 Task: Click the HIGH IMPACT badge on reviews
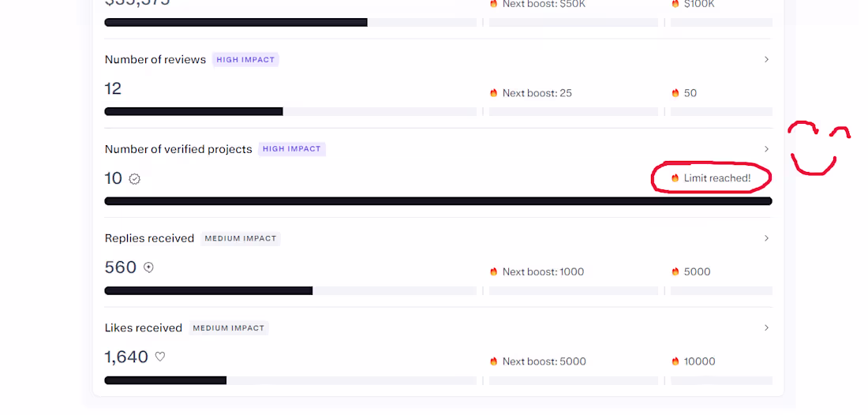(x=245, y=60)
